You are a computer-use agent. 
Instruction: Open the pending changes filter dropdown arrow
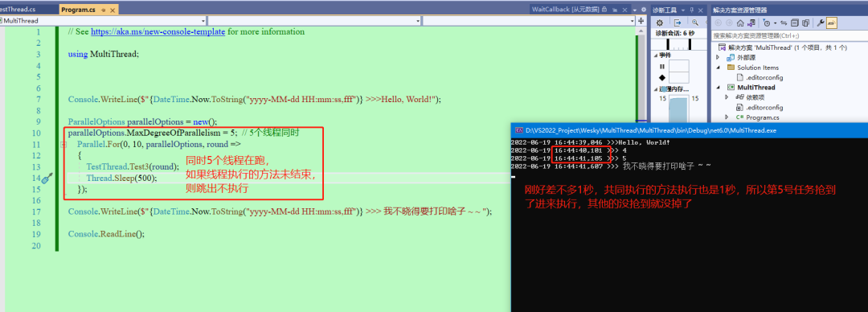point(775,23)
